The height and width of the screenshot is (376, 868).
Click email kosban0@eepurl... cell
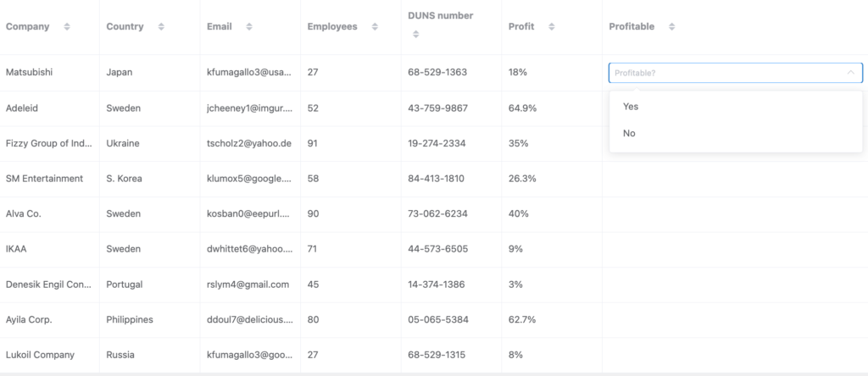click(250, 214)
